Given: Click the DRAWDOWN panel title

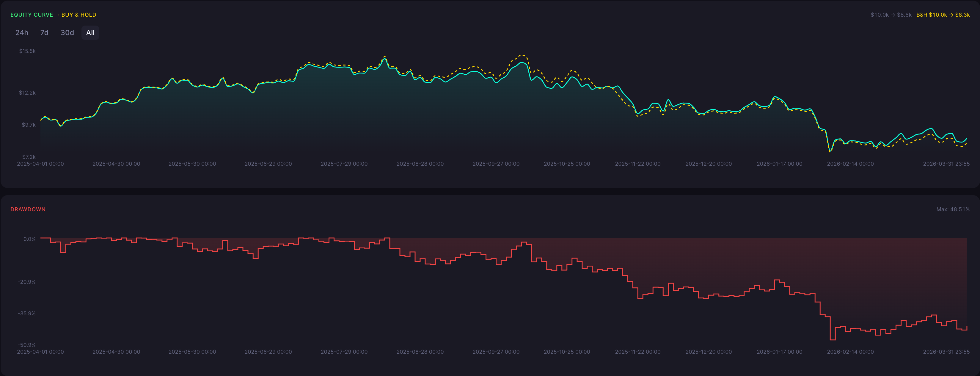Looking at the screenshot, I should click(x=28, y=209).
